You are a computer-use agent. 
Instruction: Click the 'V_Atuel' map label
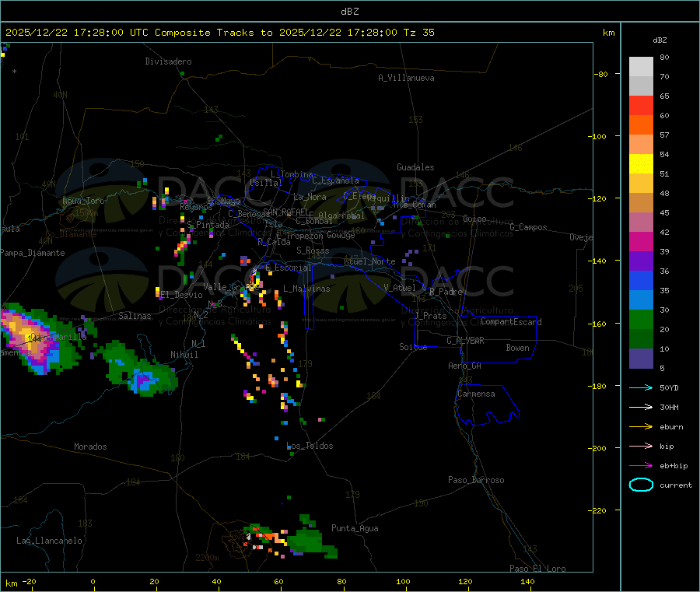[400, 288]
